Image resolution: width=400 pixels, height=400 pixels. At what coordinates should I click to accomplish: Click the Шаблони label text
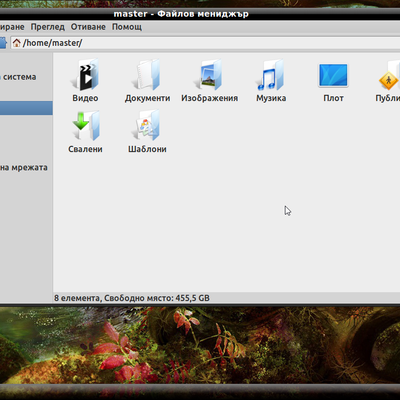pyautogui.click(x=147, y=149)
